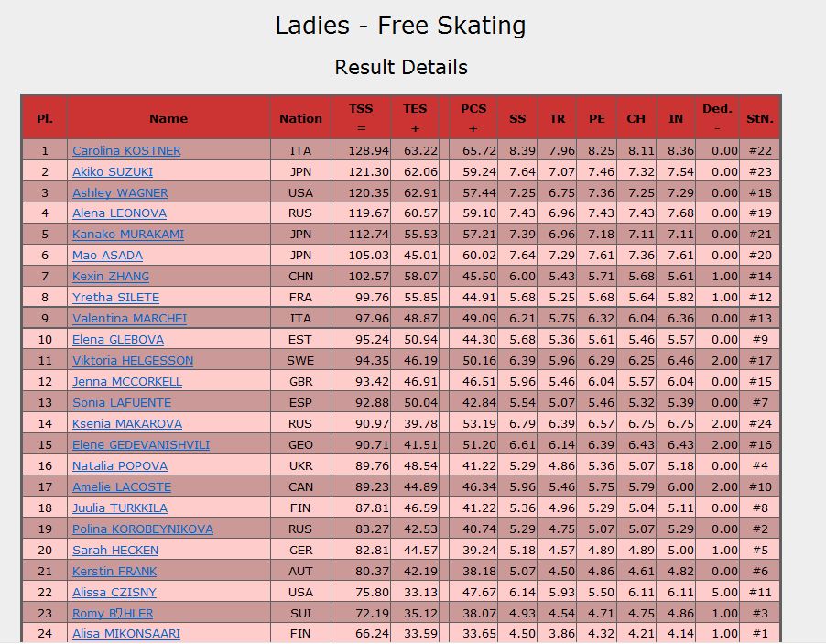Follow the Alisa MIKONSAARI link
The width and height of the screenshot is (826, 644).
[x=126, y=634]
